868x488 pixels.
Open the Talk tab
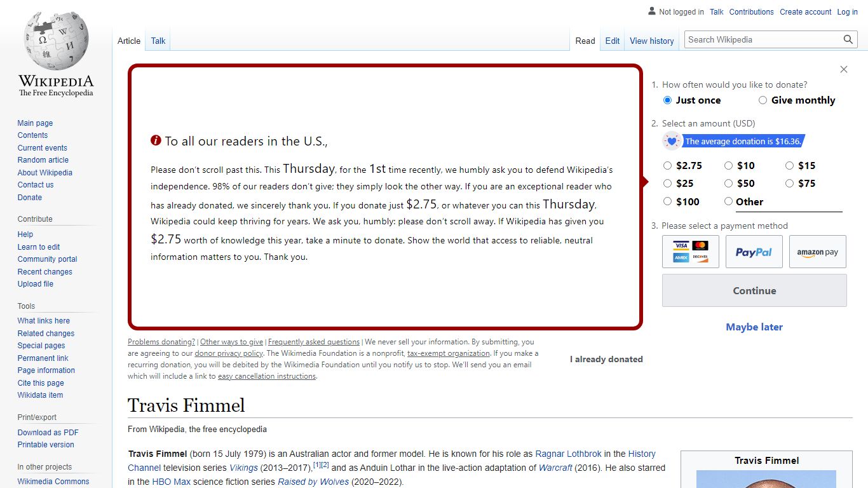[158, 41]
